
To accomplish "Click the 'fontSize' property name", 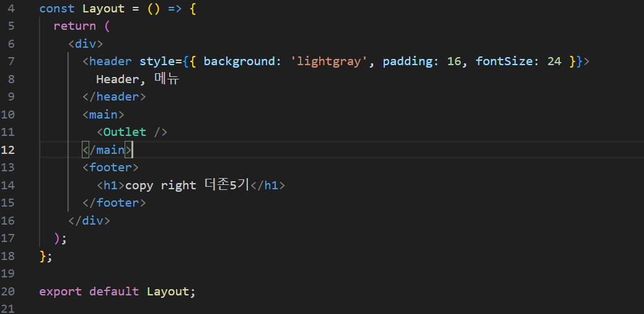I will [504, 61].
